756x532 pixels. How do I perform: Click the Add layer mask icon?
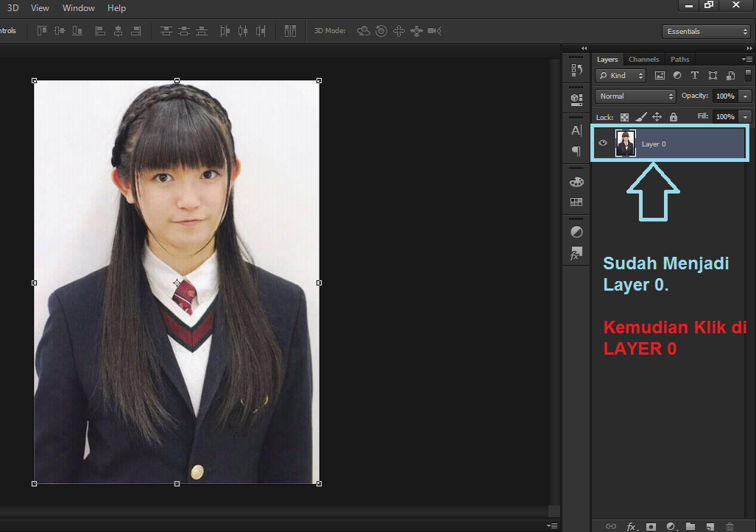click(x=651, y=526)
